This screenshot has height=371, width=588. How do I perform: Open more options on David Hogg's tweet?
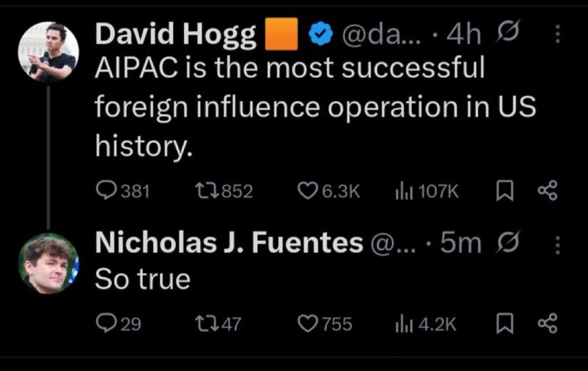(558, 34)
